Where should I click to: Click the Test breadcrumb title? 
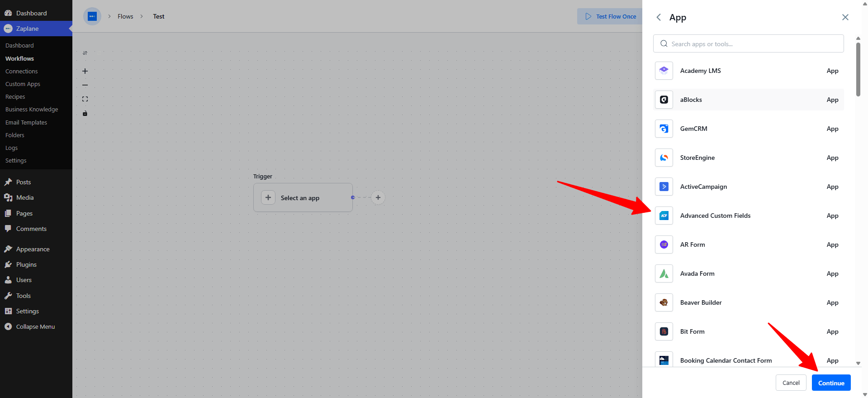[158, 16]
